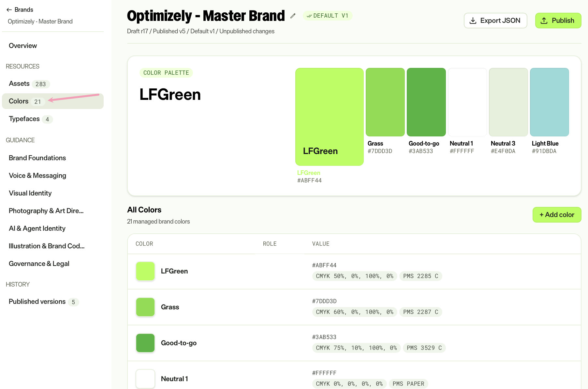Viewport: 588px width, 389px height.
Task: Click #91DBDA hex under Light Blue
Action: point(544,151)
